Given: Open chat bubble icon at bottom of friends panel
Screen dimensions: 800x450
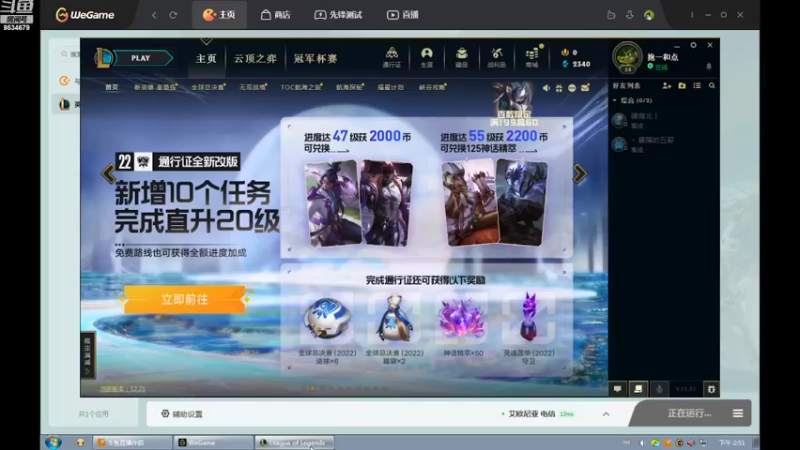Looking at the screenshot, I should 617,389.
